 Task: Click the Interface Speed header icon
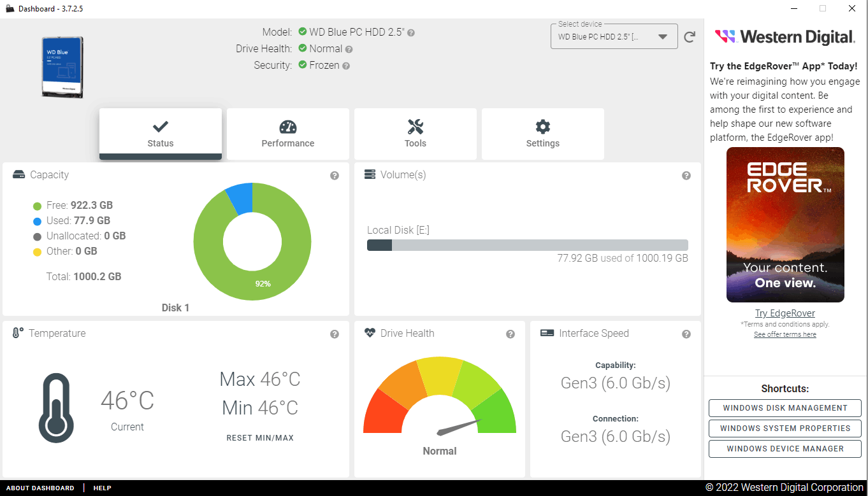pyautogui.click(x=547, y=333)
